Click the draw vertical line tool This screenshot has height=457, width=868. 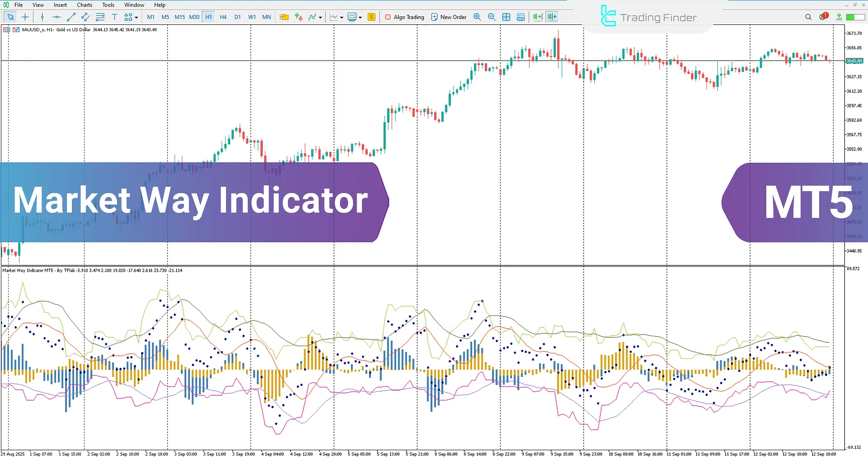click(x=42, y=17)
